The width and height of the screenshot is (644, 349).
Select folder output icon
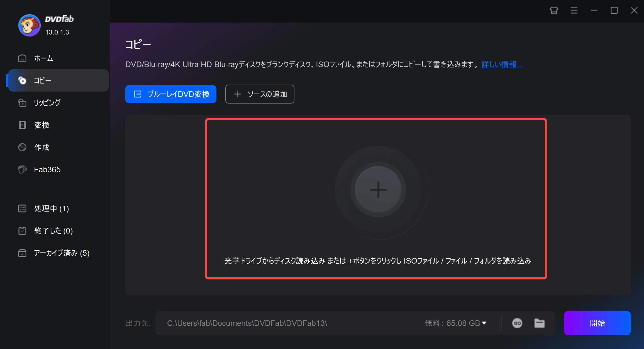click(x=540, y=323)
